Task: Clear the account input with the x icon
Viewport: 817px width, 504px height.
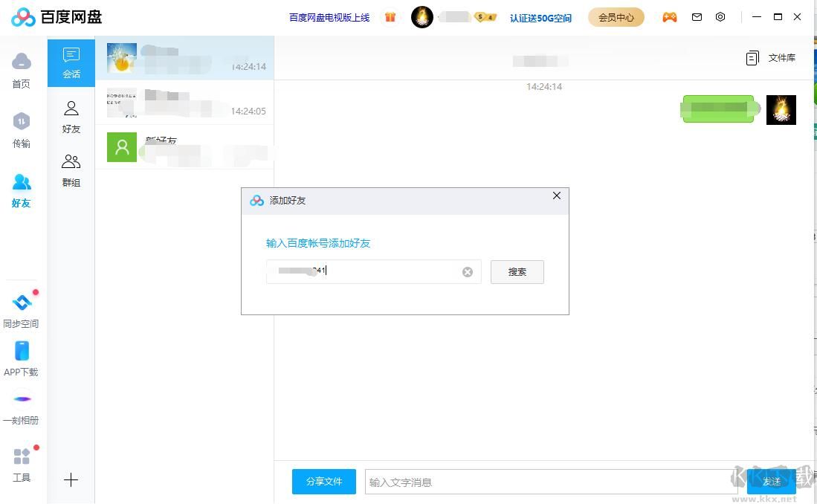Action: (468, 271)
